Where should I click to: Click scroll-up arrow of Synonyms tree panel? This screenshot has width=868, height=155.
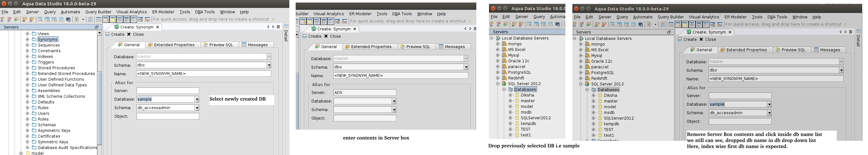pyautogui.click(x=99, y=33)
